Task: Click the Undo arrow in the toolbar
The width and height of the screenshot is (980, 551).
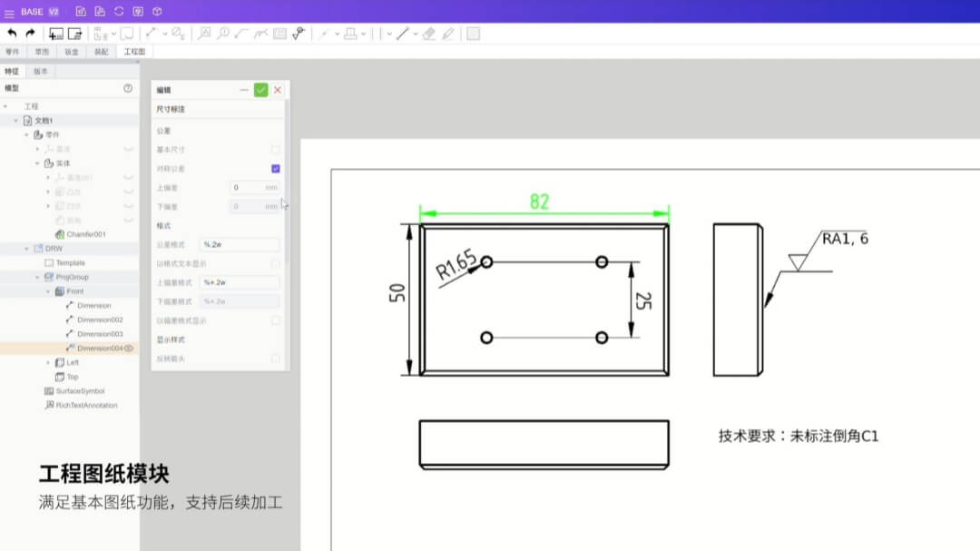Action: pos(12,34)
